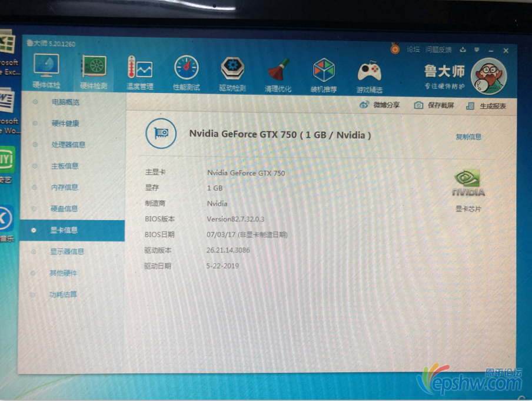This screenshot has width=532, height=401.
Task: Click the skin icon next to 问题反馈
Action: click(463, 50)
